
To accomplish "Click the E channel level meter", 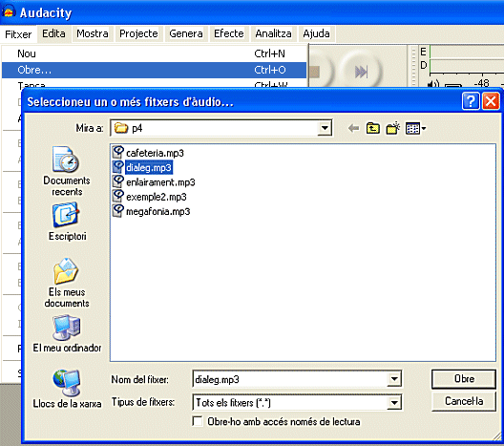I will [x=467, y=52].
